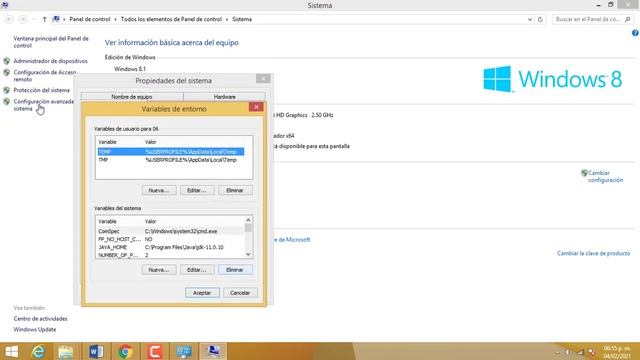Image resolution: width=640 pixels, height=360 pixels.
Task: Refresh the Control Panel address bar
Action: (540, 19)
